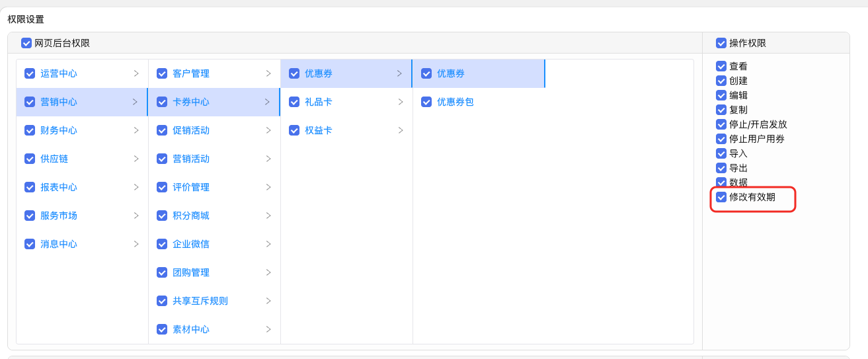The height and width of the screenshot is (359, 868).
Task: Disable the 导出 permission checkbox
Action: click(721, 168)
